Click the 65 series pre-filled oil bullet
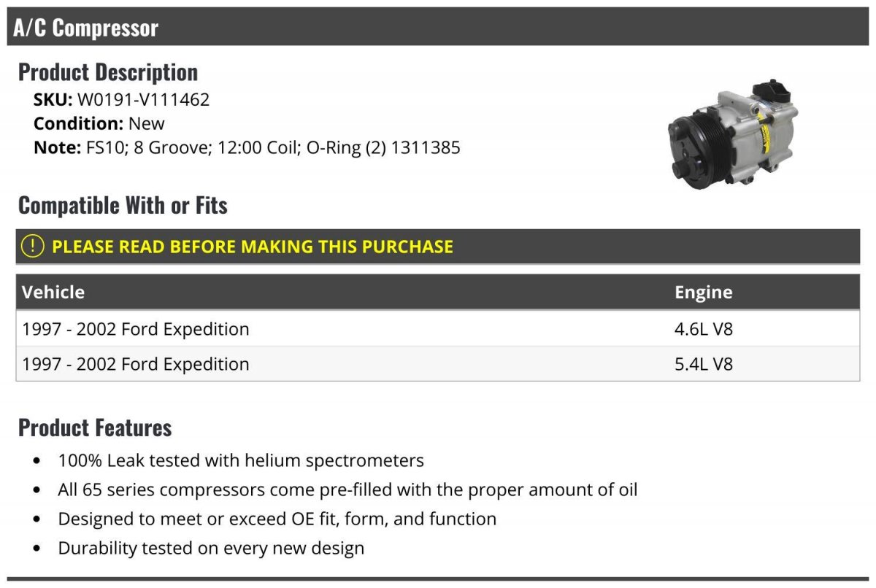Viewport: 876px width, 588px height. (x=347, y=490)
